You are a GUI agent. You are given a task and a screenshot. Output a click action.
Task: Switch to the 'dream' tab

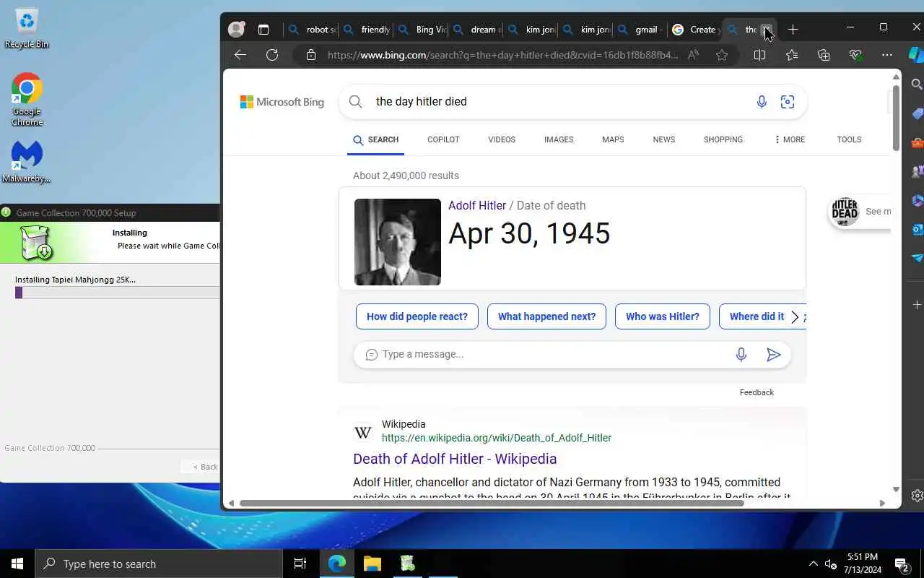476,30
